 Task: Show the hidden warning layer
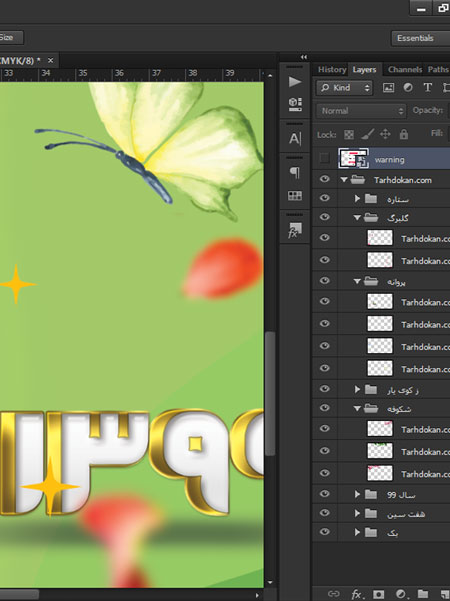324,158
